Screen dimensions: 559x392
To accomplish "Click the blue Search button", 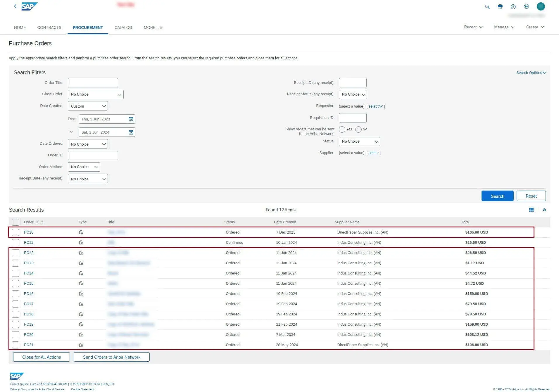I will (x=497, y=196).
